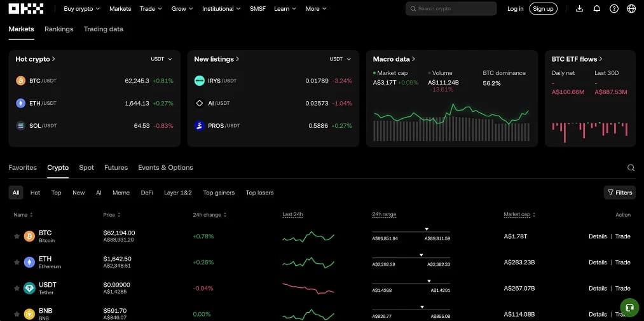Favorite BTC with the star toggle

click(17, 236)
